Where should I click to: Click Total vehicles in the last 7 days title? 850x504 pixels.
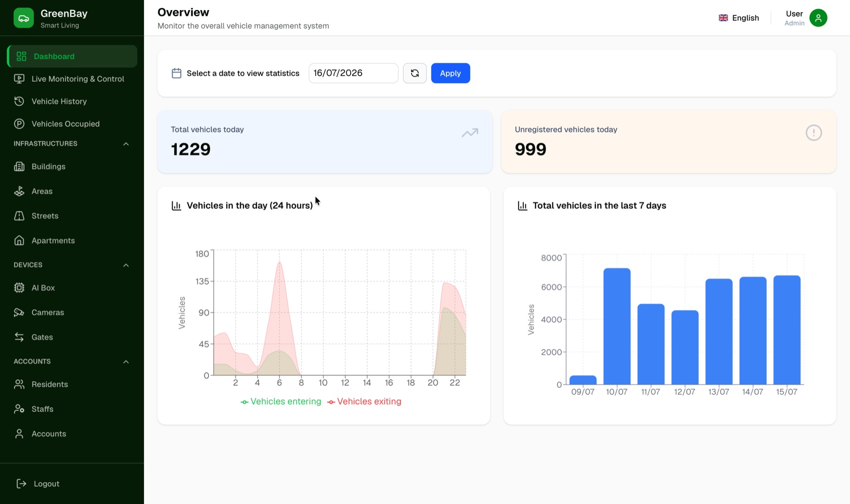click(599, 206)
